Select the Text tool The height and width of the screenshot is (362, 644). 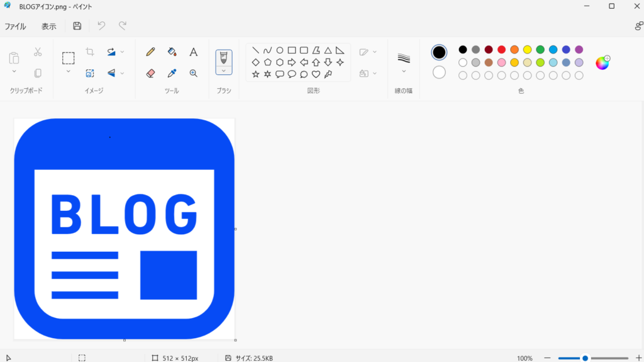tap(194, 52)
